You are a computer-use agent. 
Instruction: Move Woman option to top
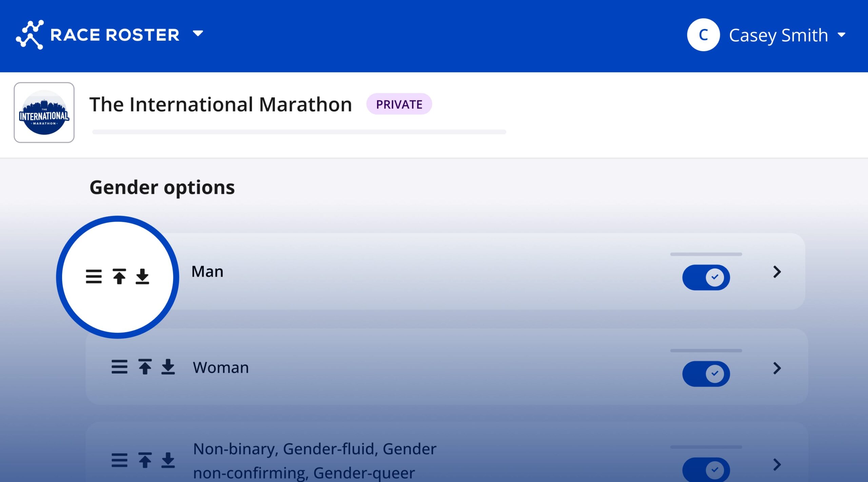[x=145, y=367]
